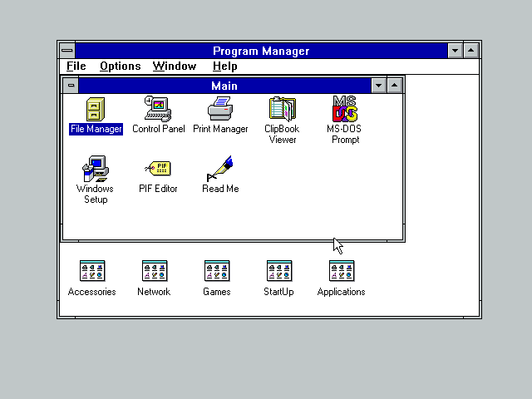Screen dimensions: 532x399
Task: Click the Applications group icon
Action: pos(342,271)
